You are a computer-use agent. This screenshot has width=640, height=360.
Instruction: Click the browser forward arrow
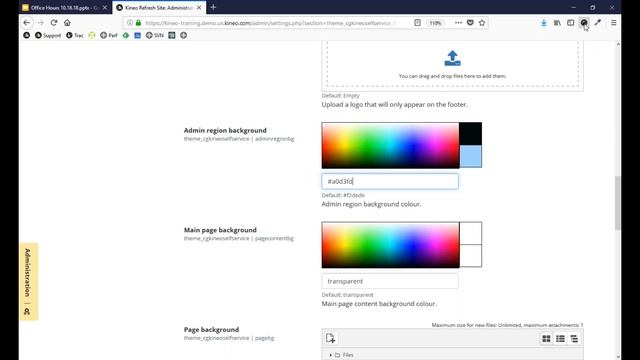coord(40,23)
